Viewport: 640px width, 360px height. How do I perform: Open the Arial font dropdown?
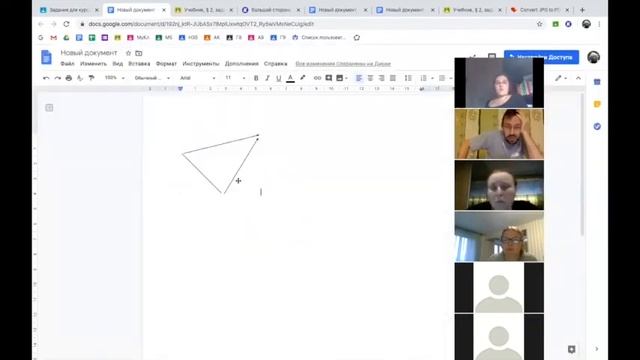click(198, 78)
